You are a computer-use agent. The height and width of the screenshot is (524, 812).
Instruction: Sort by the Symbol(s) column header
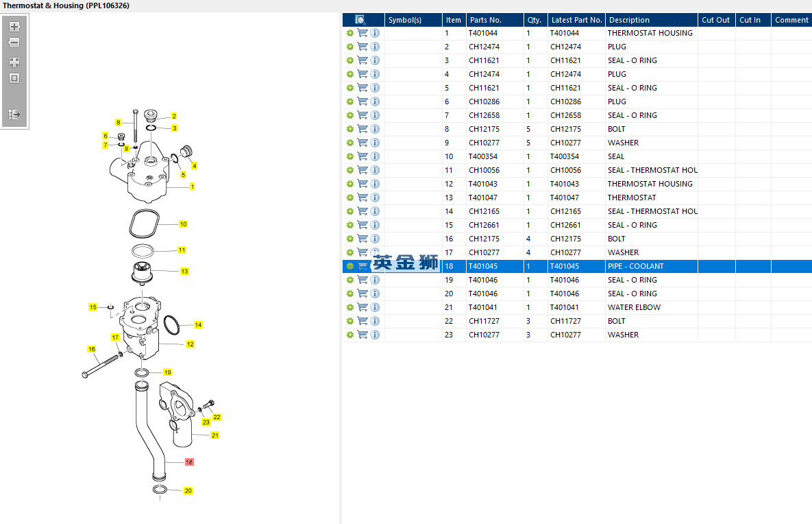pyautogui.click(x=413, y=20)
